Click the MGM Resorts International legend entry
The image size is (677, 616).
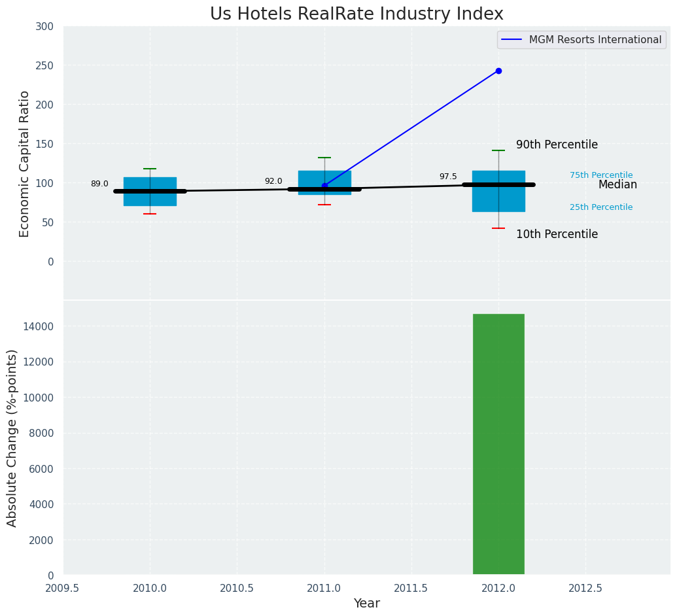pos(595,40)
